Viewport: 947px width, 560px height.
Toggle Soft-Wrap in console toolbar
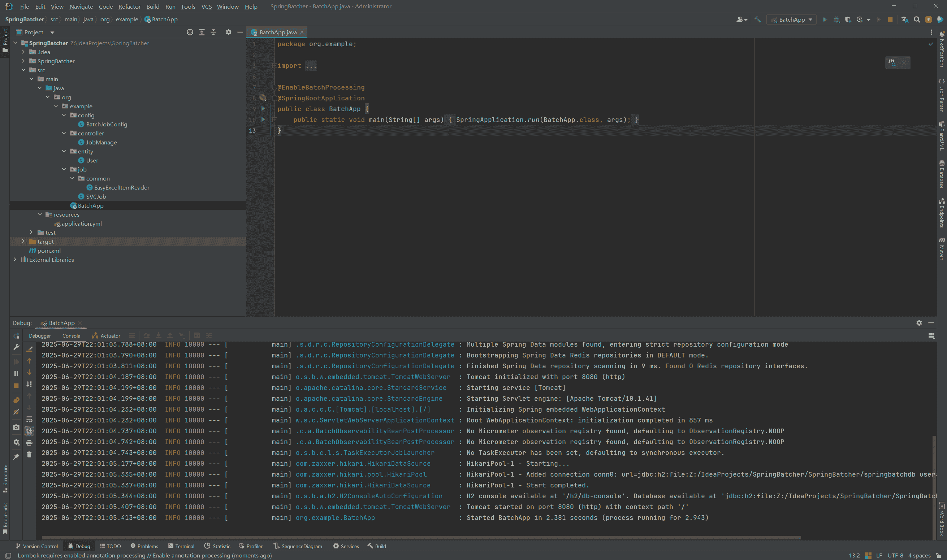(29, 419)
